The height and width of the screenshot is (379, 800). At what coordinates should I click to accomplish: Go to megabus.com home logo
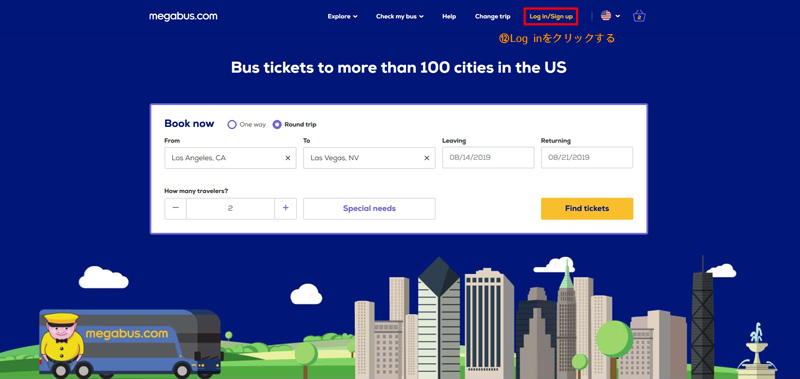point(183,16)
